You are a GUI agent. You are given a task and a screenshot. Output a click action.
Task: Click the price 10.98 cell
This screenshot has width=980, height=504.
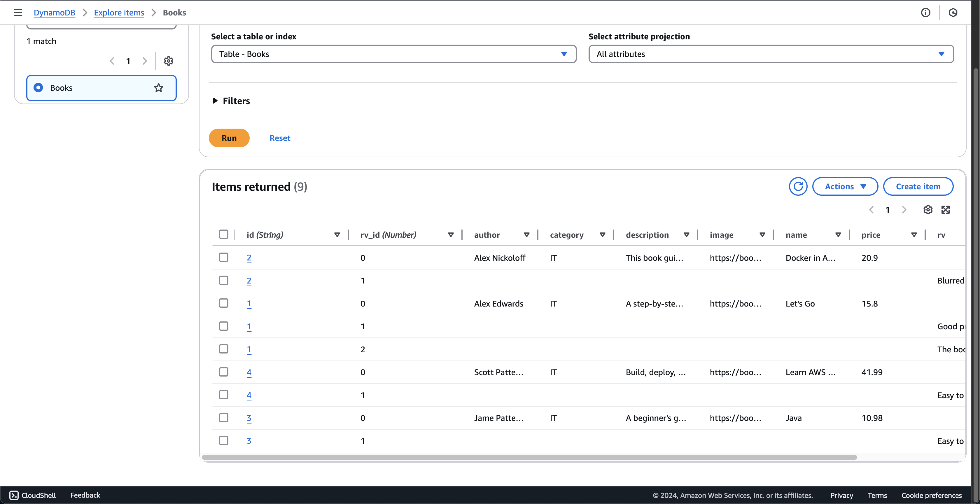point(872,418)
